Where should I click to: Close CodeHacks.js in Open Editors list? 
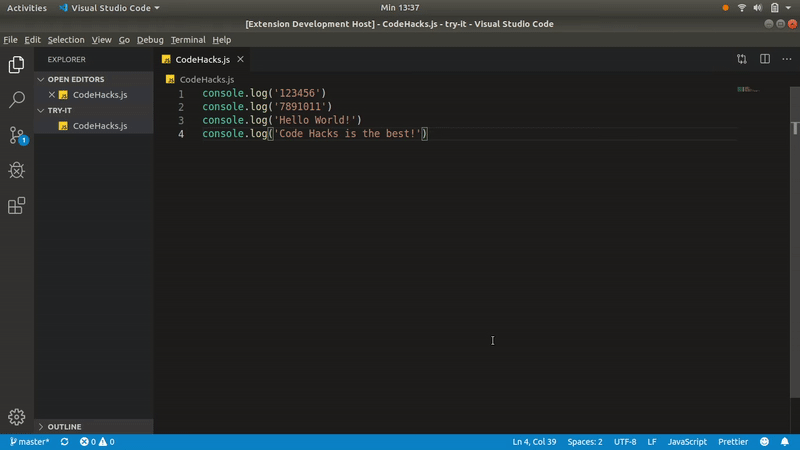tap(52, 94)
